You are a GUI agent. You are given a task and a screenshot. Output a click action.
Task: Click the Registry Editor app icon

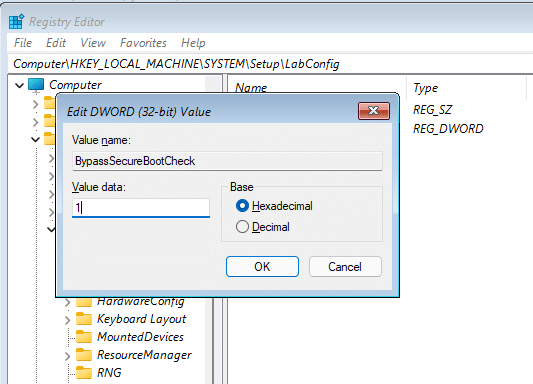[16, 22]
